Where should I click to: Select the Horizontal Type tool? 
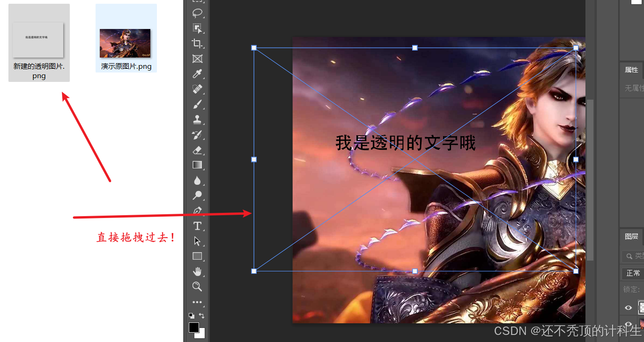[x=197, y=226]
